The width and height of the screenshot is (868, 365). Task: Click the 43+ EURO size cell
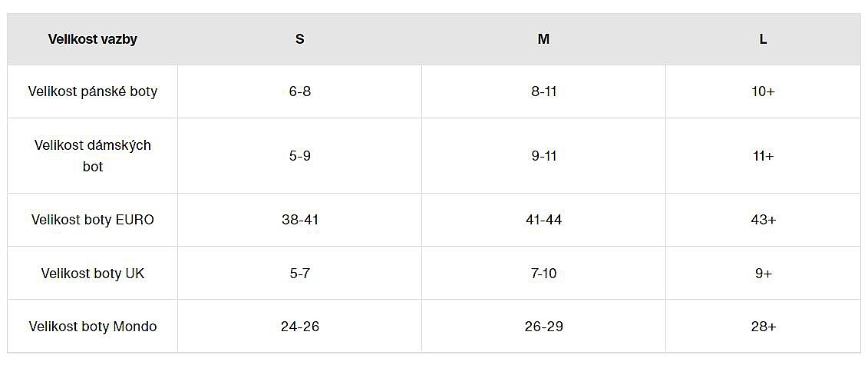point(763,220)
